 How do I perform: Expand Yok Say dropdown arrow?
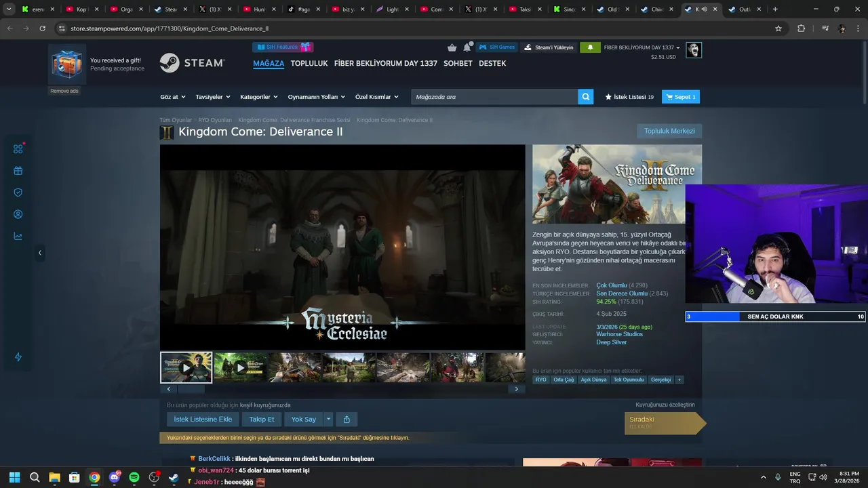328,419
